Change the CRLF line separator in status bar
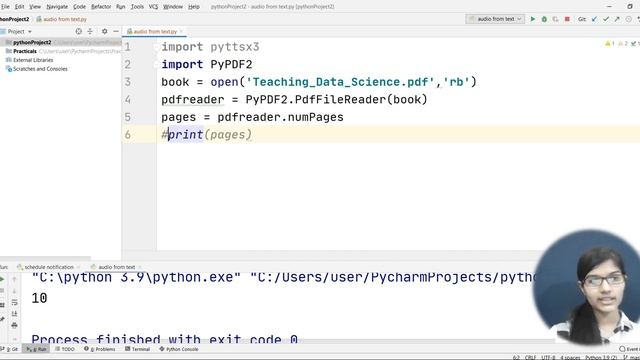The height and width of the screenshot is (360, 640). click(530, 358)
